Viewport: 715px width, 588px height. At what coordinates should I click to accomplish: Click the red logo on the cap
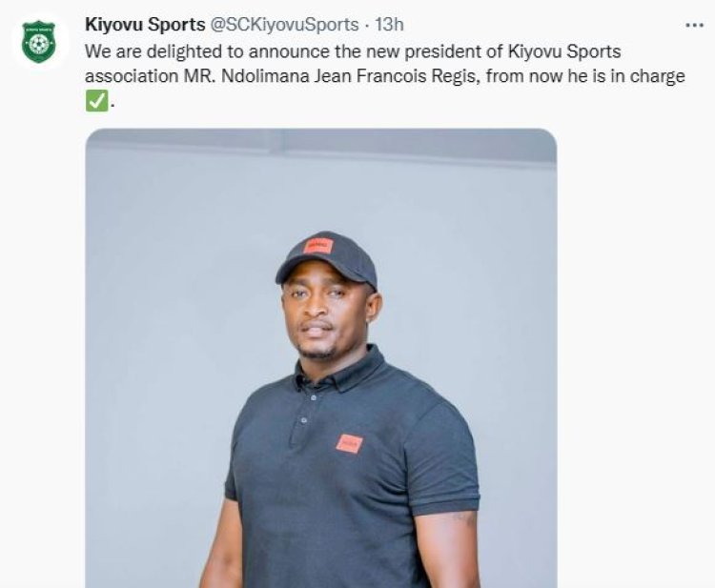318,246
